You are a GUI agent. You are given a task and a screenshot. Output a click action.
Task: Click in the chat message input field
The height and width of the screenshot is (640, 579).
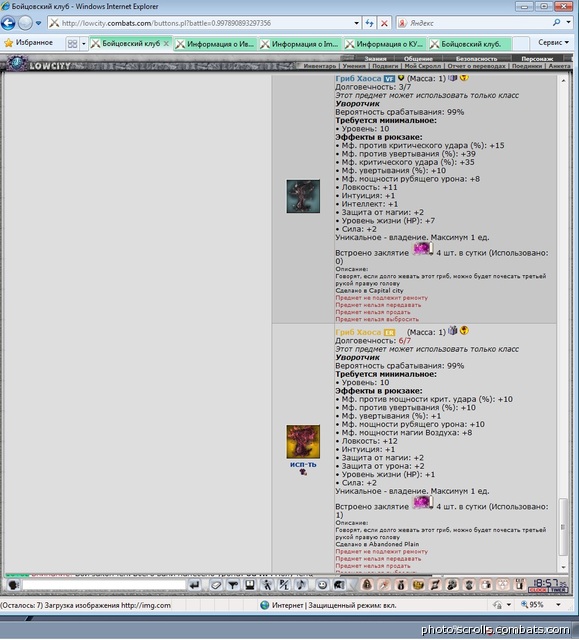(104, 585)
